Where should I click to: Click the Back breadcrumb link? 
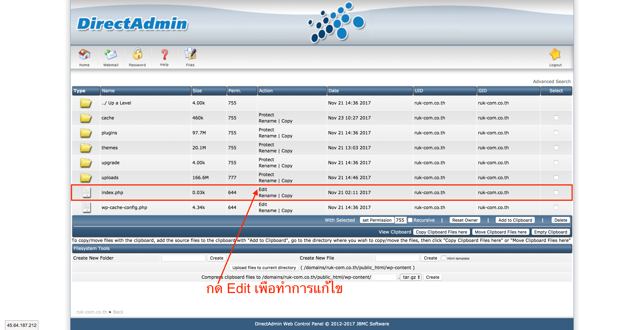(x=118, y=312)
